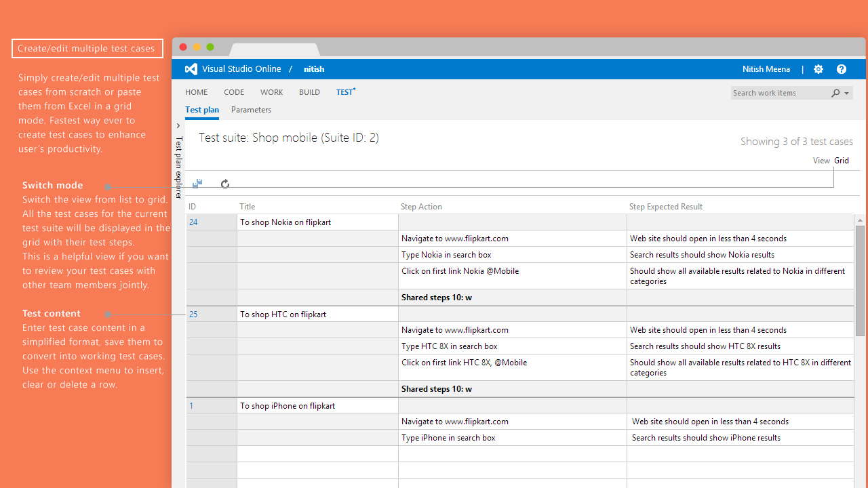Switch to the Test plan tab
Image resolution: width=868 pixels, height=488 pixels.
202,110
